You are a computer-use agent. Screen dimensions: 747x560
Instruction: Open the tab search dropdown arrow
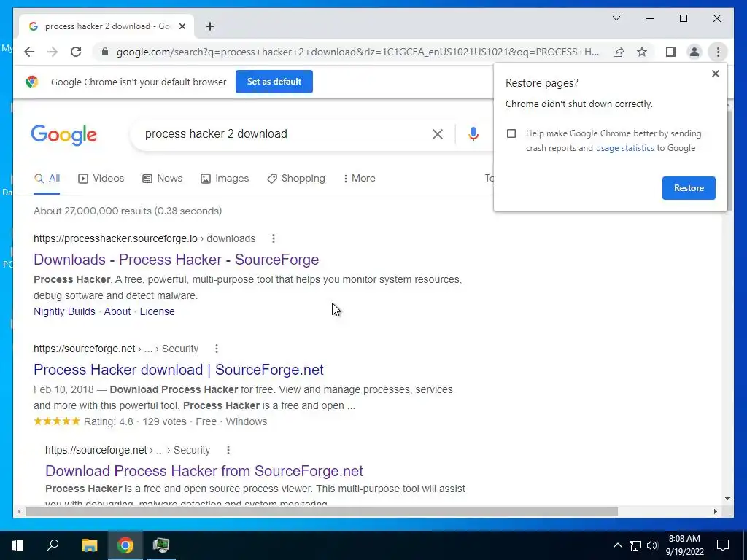pyautogui.click(x=616, y=18)
